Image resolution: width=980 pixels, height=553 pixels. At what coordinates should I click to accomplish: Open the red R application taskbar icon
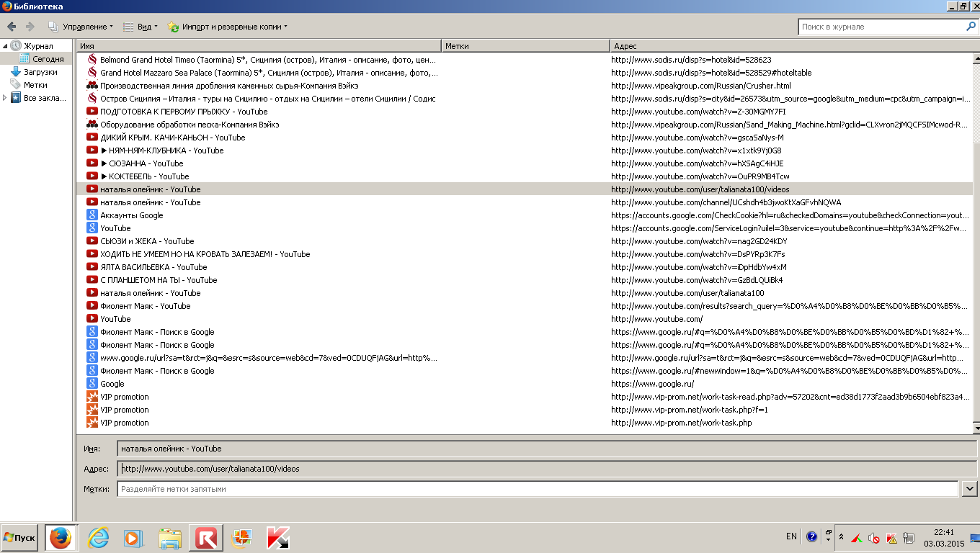(206, 538)
